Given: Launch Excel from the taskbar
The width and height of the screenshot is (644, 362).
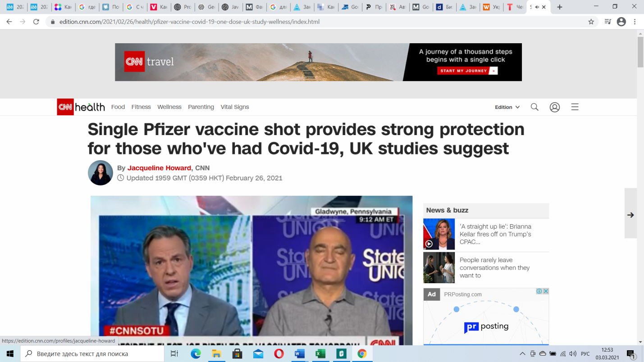Looking at the screenshot, I should [x=320, y=354].
